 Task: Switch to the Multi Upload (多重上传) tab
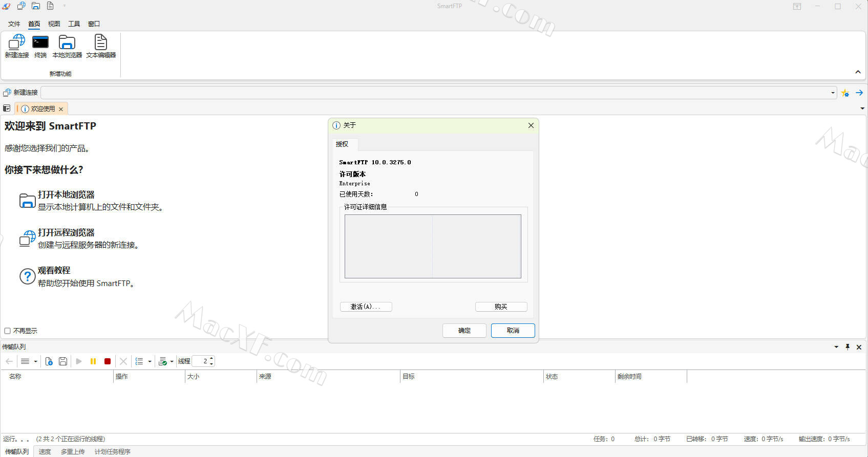[73, 451]
